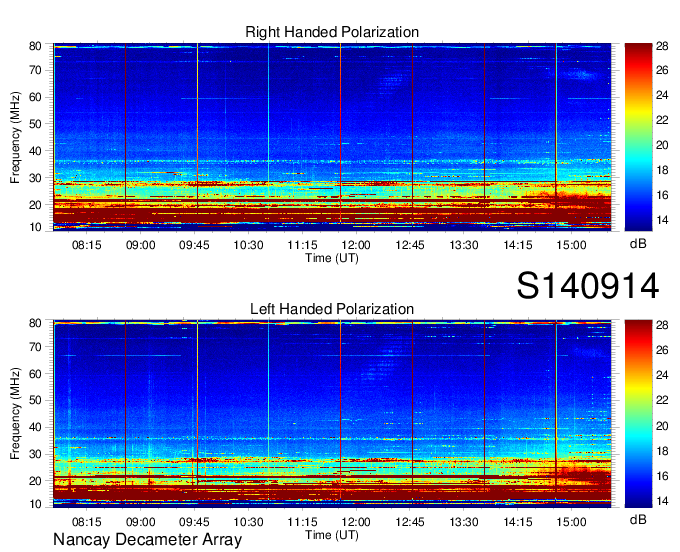Click the 15:00 time tick of the Right Handed plot

point(572,245)
